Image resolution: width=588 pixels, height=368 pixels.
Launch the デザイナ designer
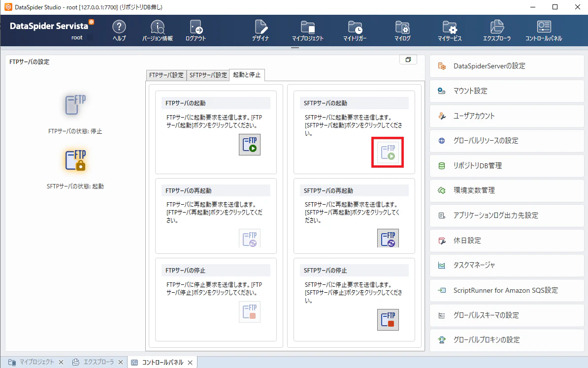[261, 31]
